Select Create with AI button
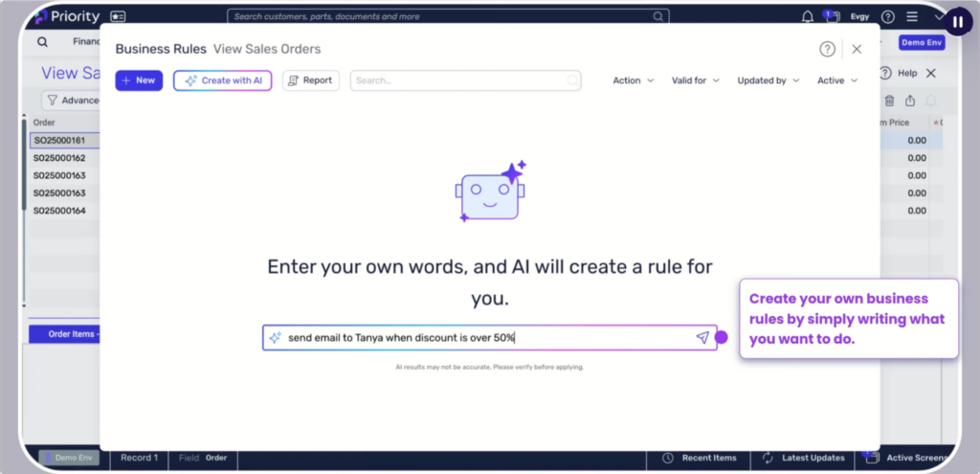This screenshot has width=980, height=474. click(222, 80)
